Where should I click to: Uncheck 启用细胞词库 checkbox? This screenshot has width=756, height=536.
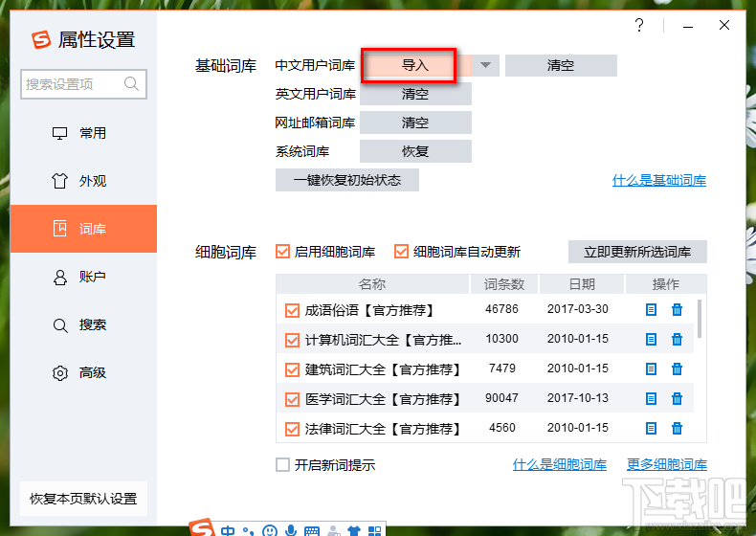coord(282,252)
